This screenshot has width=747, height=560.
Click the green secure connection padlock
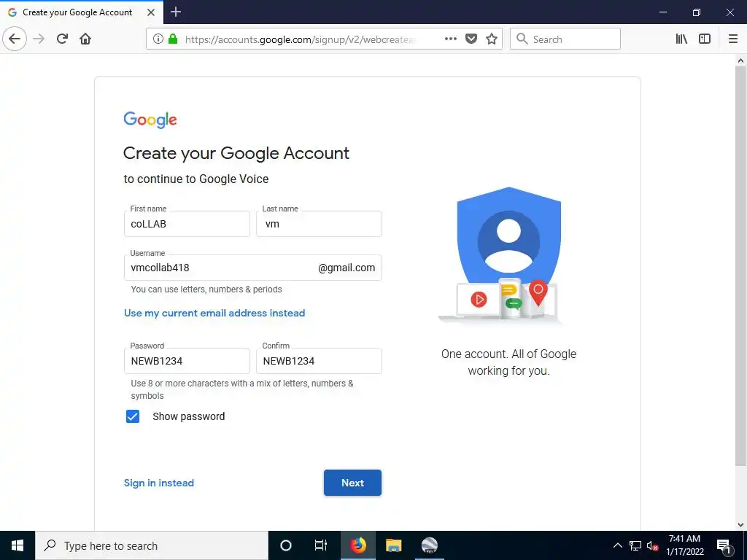point(173,39)
